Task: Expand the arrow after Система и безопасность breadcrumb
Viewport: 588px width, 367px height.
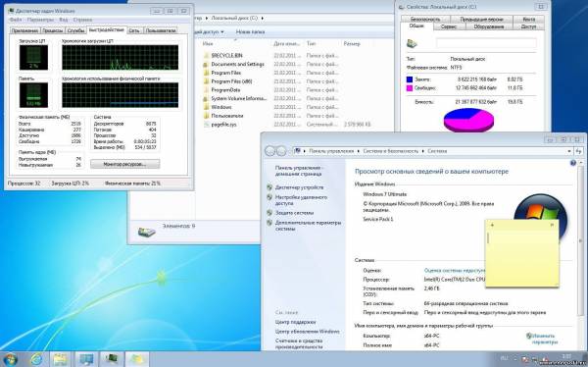Action: coord(423,151)
